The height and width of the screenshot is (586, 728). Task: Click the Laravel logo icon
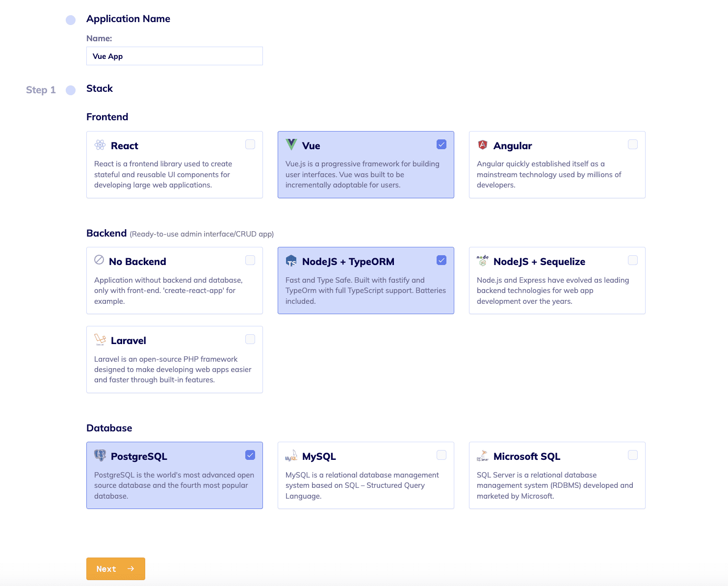(100, 340)
